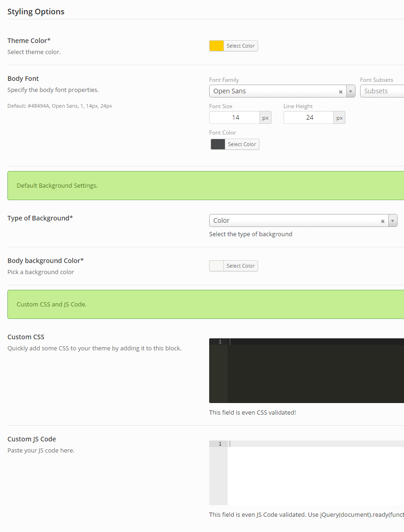Clear the Color background type selection
Screen dimensions: 404x532
[383, 221]
